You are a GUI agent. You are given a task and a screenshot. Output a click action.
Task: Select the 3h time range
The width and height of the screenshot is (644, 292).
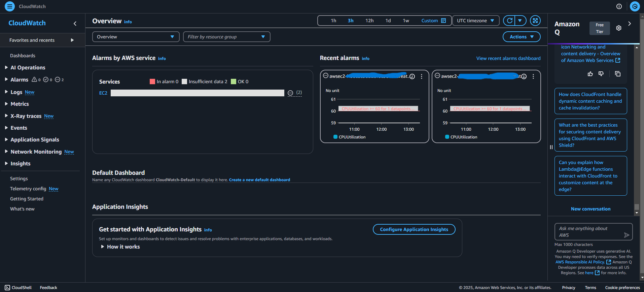tap(351, 21)
